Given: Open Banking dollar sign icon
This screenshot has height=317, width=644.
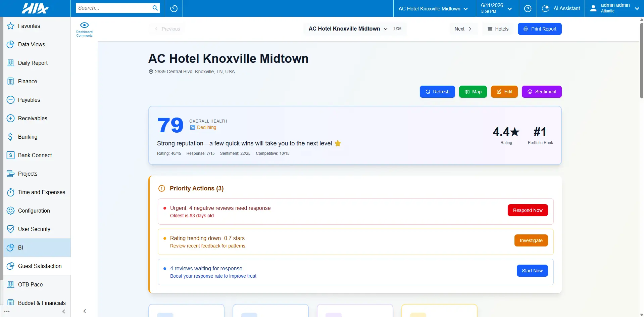Looking at the screenshot, I should [x=11, y=137].
